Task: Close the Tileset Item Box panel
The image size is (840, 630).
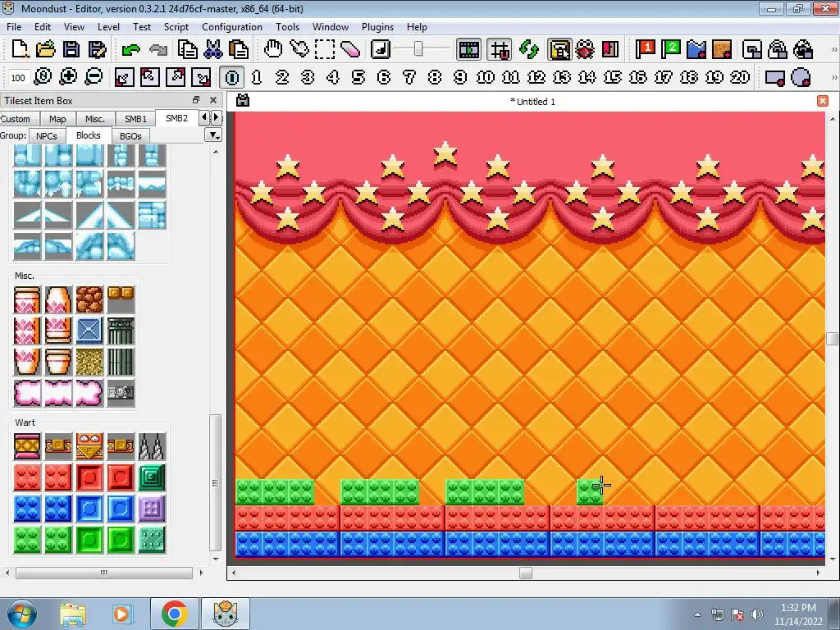Action: [x=213, y=100]
